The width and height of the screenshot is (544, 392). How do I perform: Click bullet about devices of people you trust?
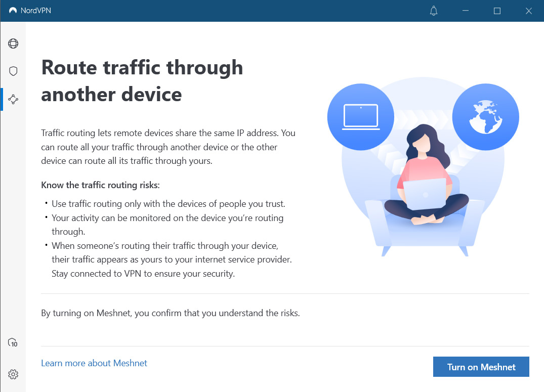(x=169, y=204)
